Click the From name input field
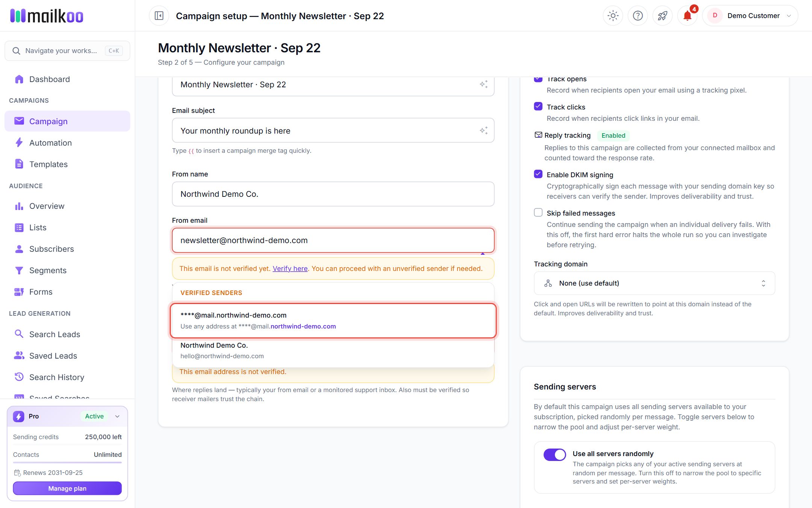The width and height of the screenshot is (812, 508). click(333, 194)
